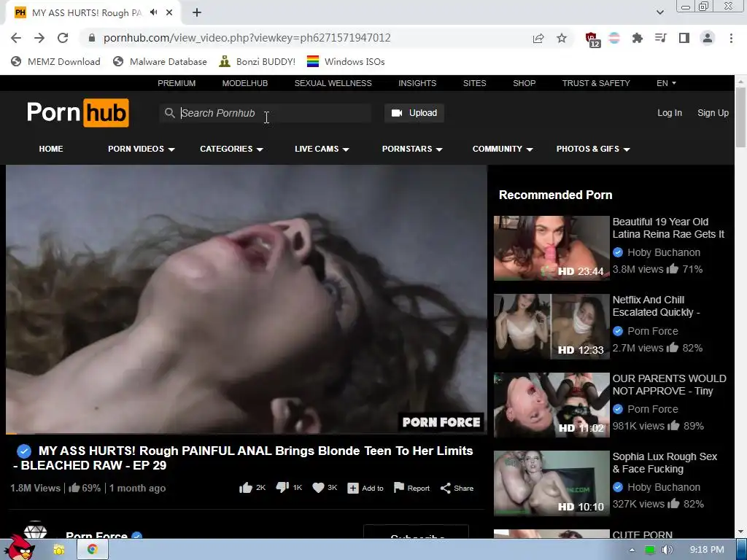The width and height of the screenshot is (747, 560).
Task: Click the address bar URL
Action: 247,38
